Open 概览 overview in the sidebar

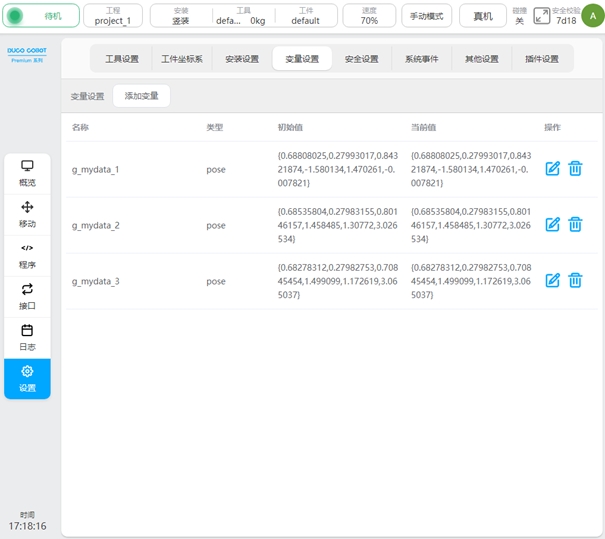point(27,173)
